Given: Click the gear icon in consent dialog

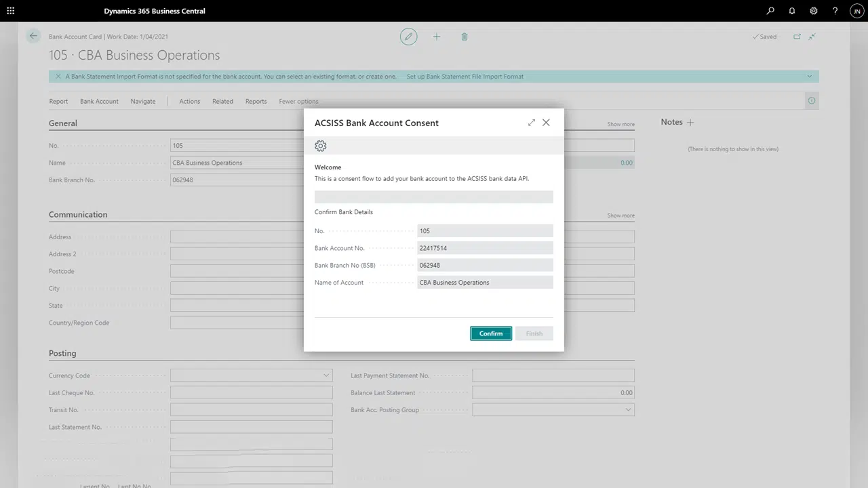Looking at the screenshot, I should pyautogui.click(x=321, y=146).
